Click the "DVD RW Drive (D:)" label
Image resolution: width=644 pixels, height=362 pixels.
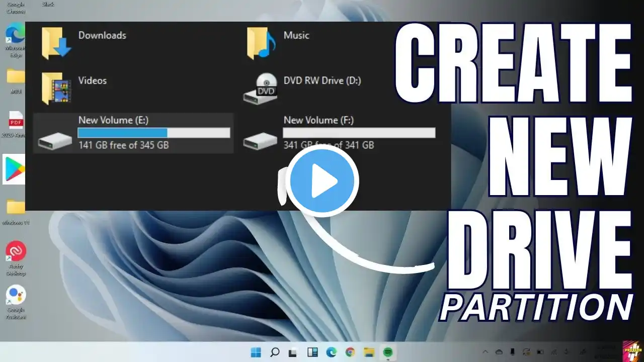pos(323,80)
